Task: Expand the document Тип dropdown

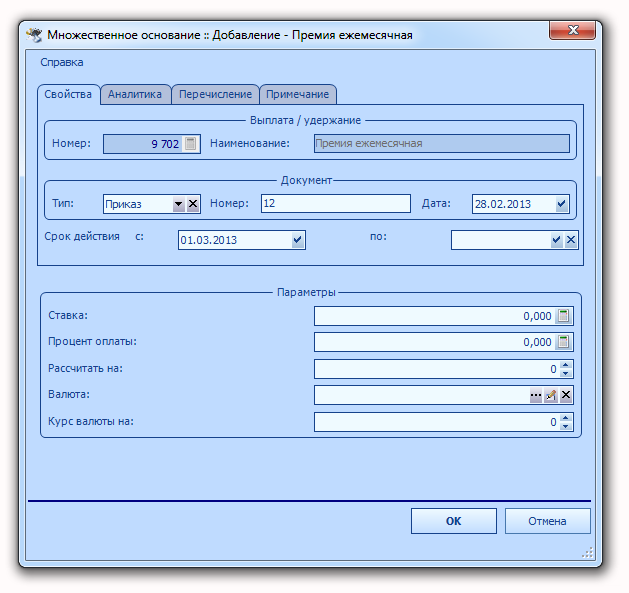Action: tap(179, 204)
